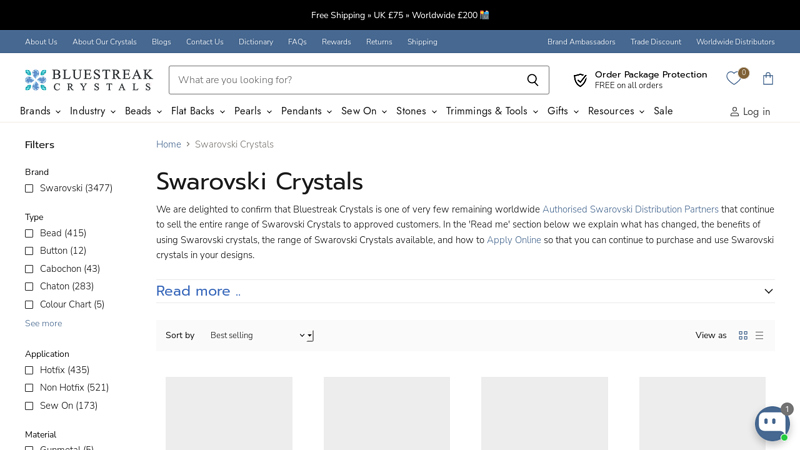The image size is (800, 450).
Task: Check the Non Hotfix (521) filter
Action: 29,388
